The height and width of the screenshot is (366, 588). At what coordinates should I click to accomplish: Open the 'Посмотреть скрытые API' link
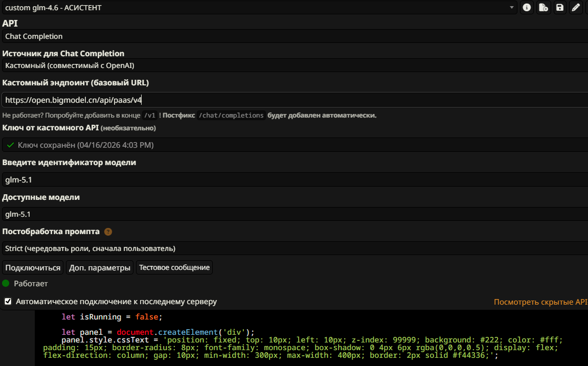point(541,302)
